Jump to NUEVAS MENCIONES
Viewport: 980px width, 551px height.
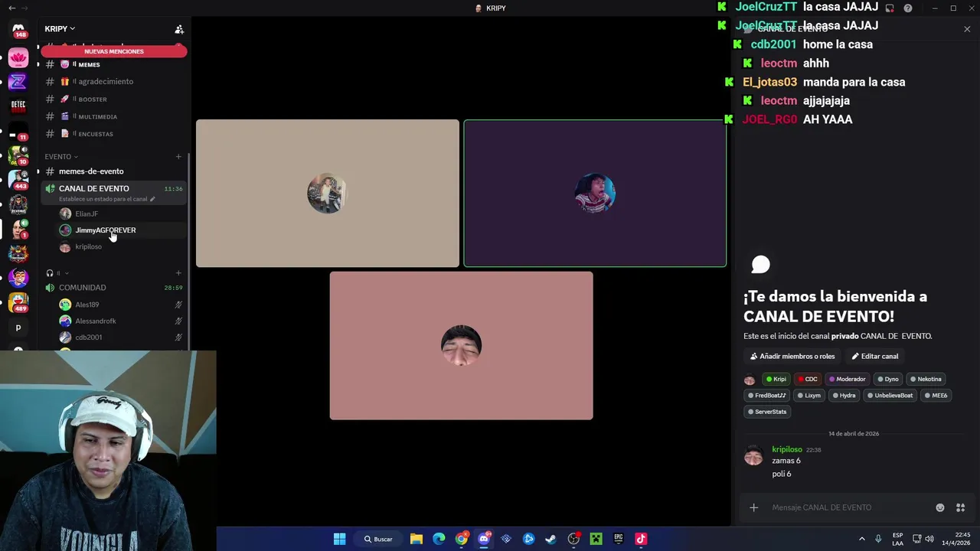click(114, 51)
